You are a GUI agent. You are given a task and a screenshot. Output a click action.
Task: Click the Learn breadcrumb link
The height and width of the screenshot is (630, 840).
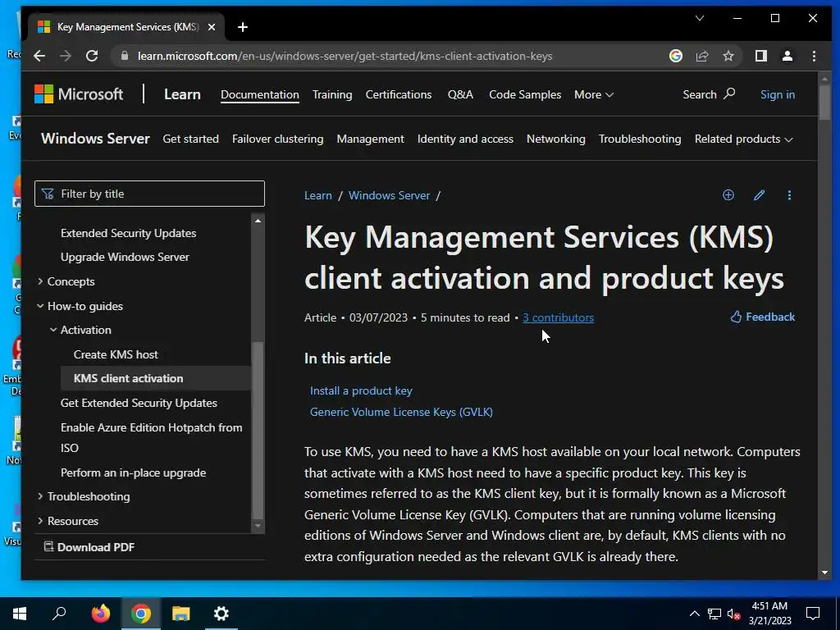point(317,195)
